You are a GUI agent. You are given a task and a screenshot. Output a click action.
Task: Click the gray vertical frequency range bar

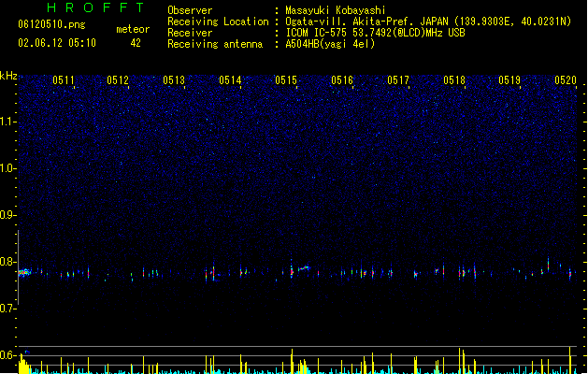(x=18, y=267)
